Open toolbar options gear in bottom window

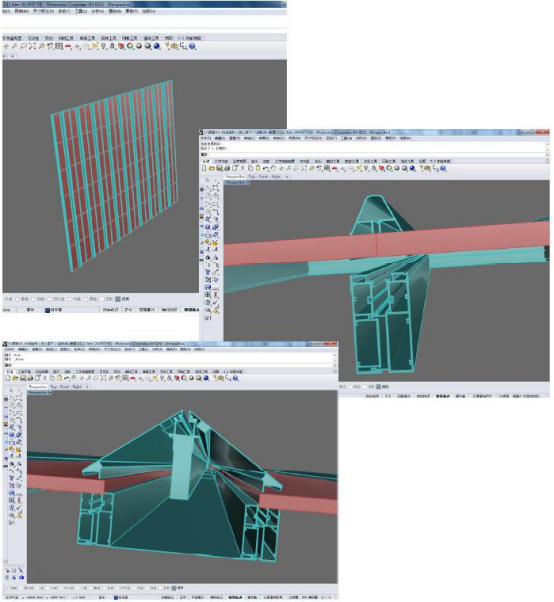point(335,372)
